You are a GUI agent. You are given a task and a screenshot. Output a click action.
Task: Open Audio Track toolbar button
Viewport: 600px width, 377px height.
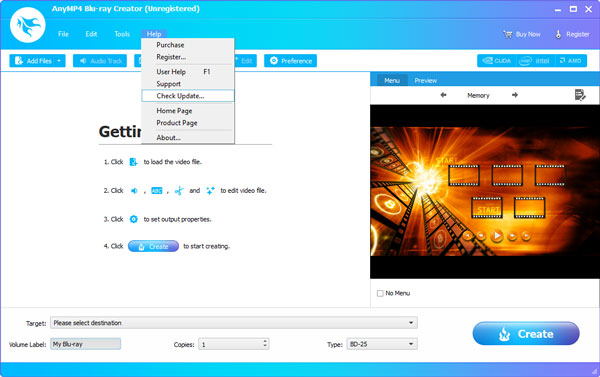[100, 61]
